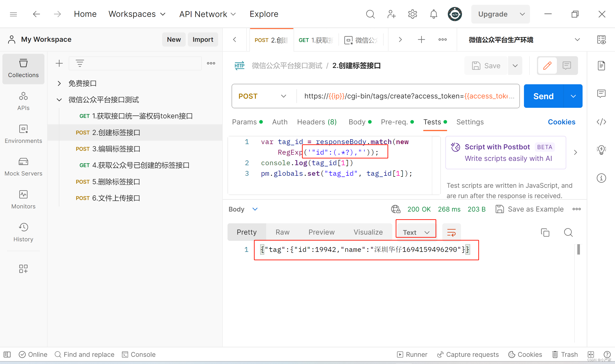Viewport: 615px width, 364px height.
Task: Open the related requests lightbulb icon
Action: point(601,150)
